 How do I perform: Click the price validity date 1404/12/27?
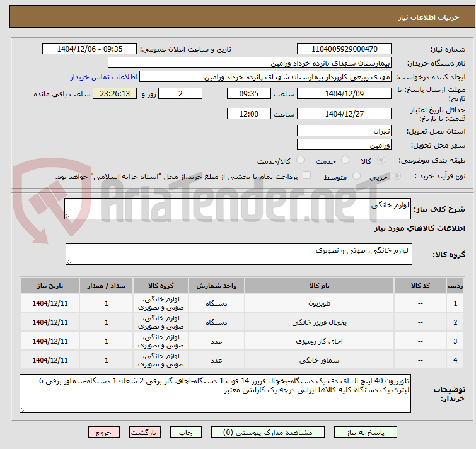pos(344,114)
